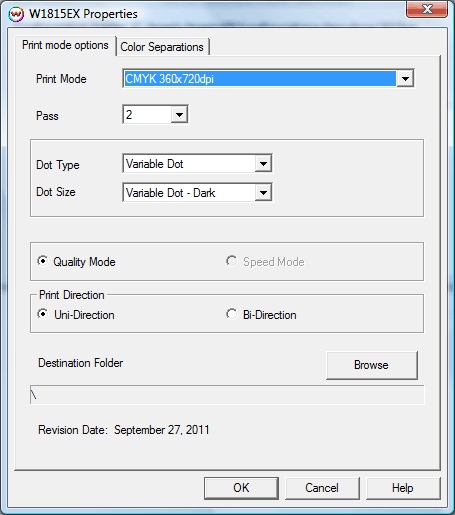Expand the Dot Size dropdown arrow
Screen dimensions: 455x515
pyautogui.click(x=263, y=192)
